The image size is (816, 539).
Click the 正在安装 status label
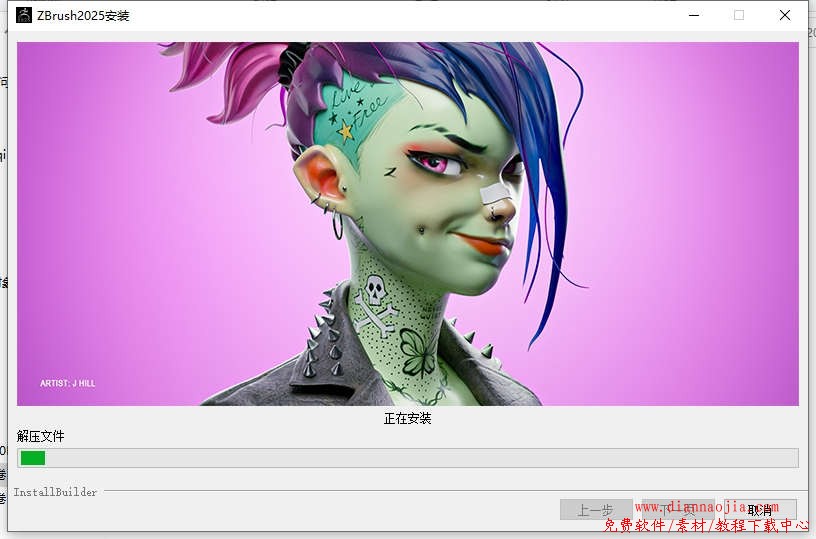tap(407, 418)
